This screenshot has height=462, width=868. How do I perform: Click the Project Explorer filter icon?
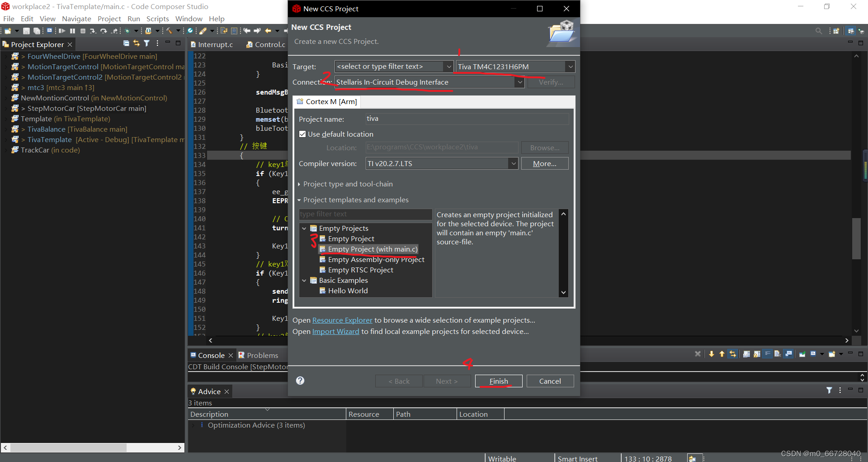pos(146,43)
